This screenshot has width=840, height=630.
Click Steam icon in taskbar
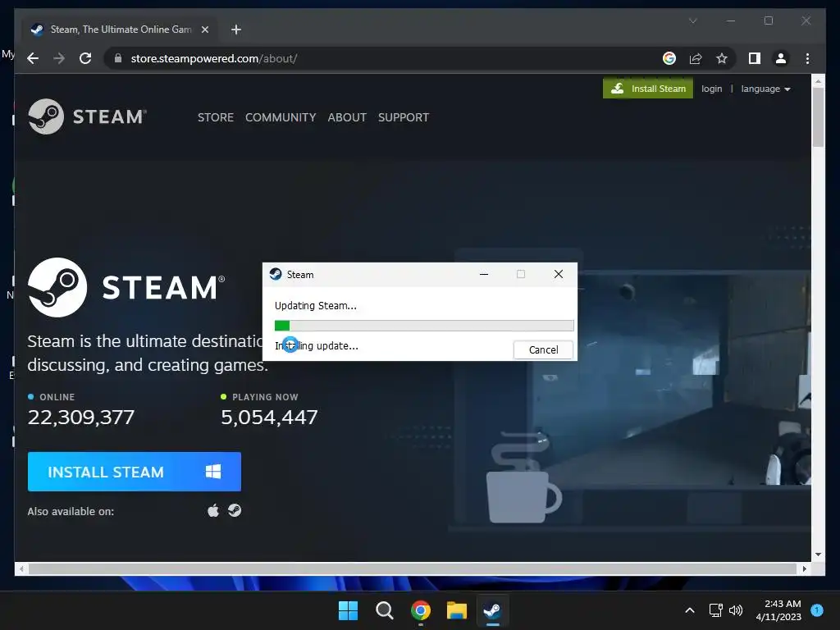click(492, 610)
